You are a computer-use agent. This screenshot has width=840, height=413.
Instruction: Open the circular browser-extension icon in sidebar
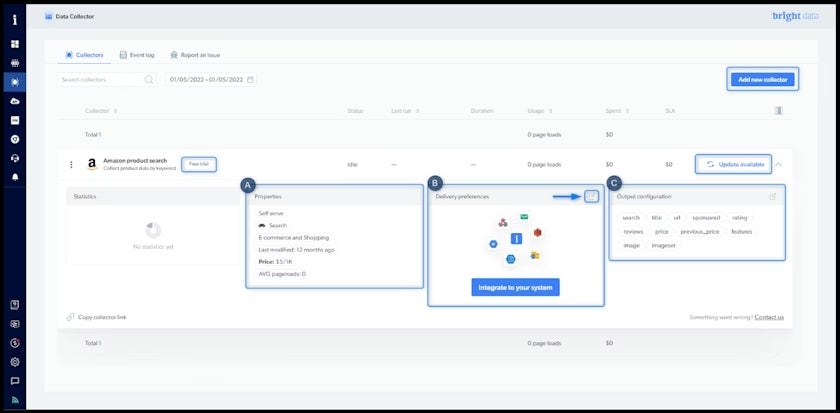tap(14, 139)
